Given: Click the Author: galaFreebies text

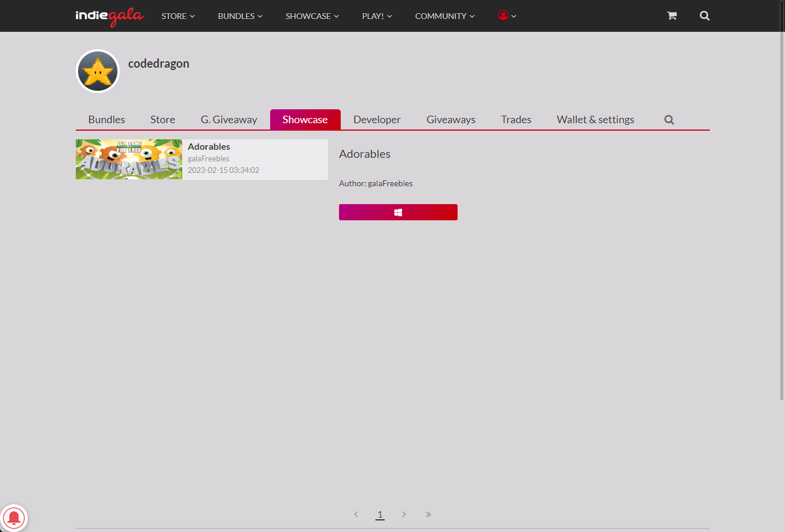Looking at the screenshot, I should click(376, 183).
